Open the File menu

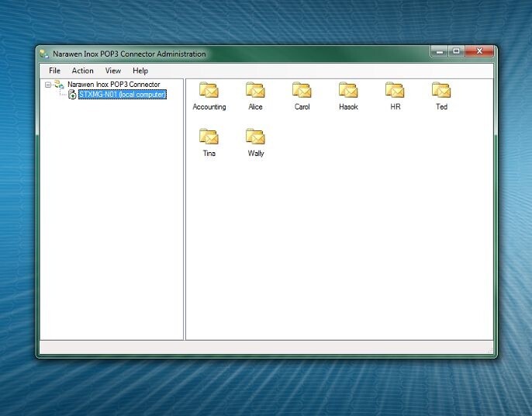pos(54,71)
